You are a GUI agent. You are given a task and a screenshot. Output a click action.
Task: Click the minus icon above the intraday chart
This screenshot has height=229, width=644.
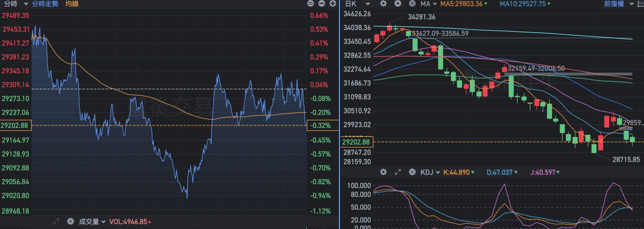coord(322,4)
